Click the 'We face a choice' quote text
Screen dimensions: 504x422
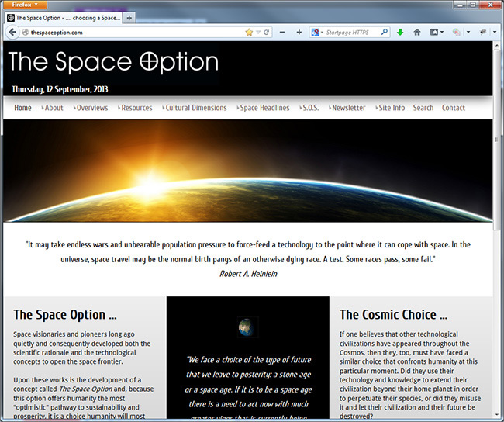point(248,388)
